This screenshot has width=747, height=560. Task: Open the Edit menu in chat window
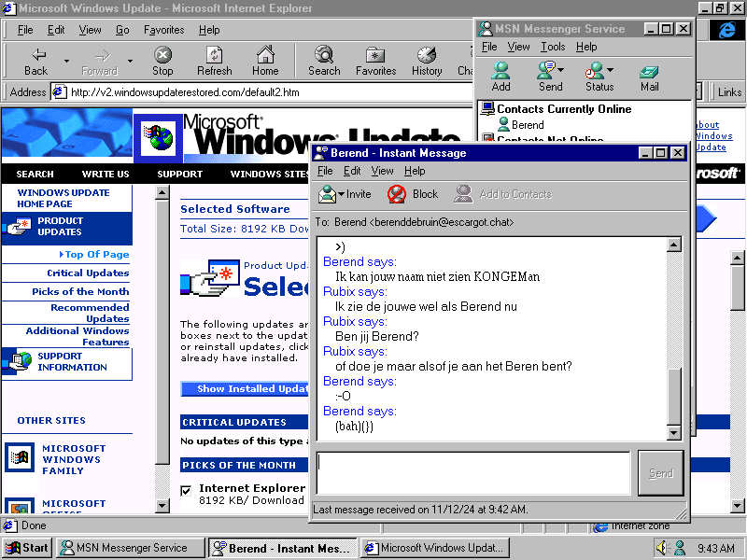[x=352, y=171]
